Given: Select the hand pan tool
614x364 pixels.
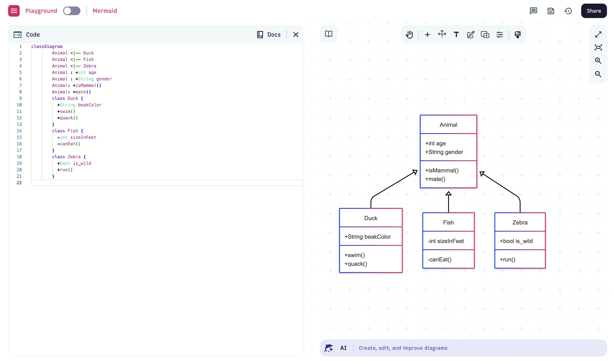Looking at the screenshot, I should pyautogui.click(x=409, y=35).
